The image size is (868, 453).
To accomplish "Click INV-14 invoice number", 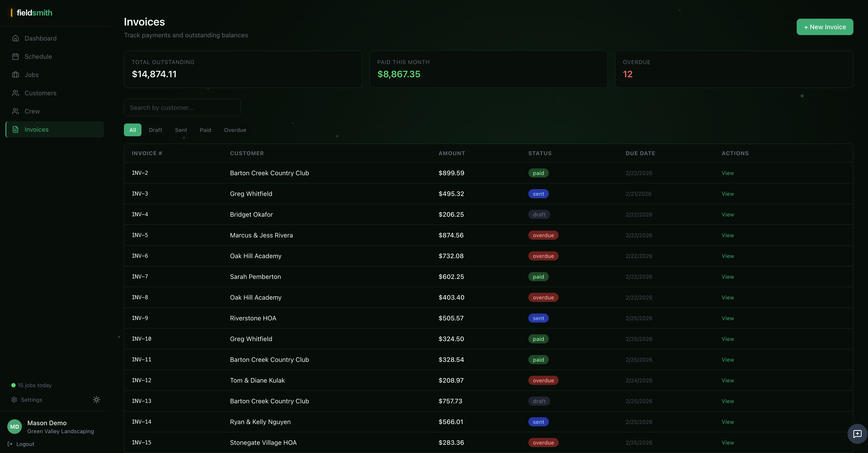I will coord(141,422).
